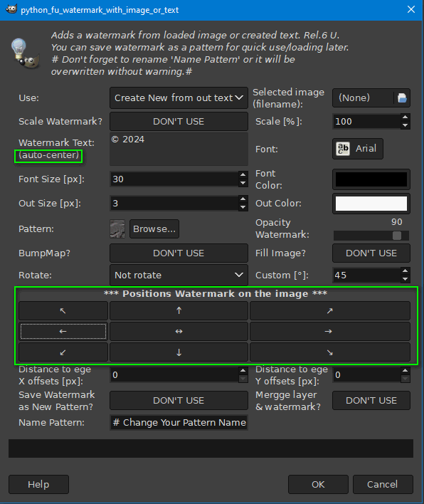Viewport: 424px width, 504px height.
Task: Center watermark with the double-arrow button
Action: (179, 332)
